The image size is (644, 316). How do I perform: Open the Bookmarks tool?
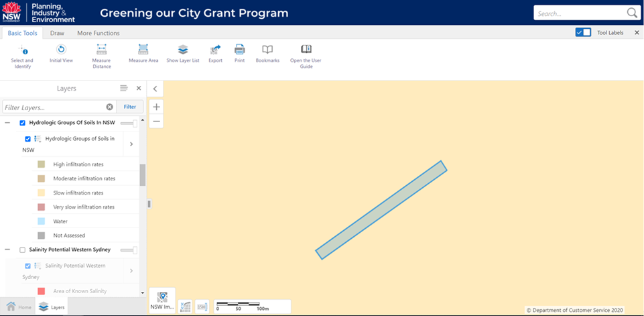coord(267,54)
